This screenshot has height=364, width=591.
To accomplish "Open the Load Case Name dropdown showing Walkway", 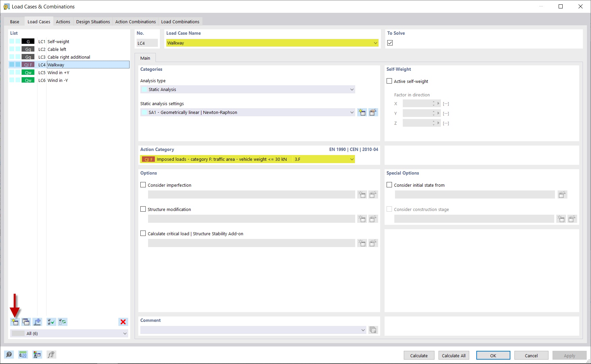I will click(272, 43).
